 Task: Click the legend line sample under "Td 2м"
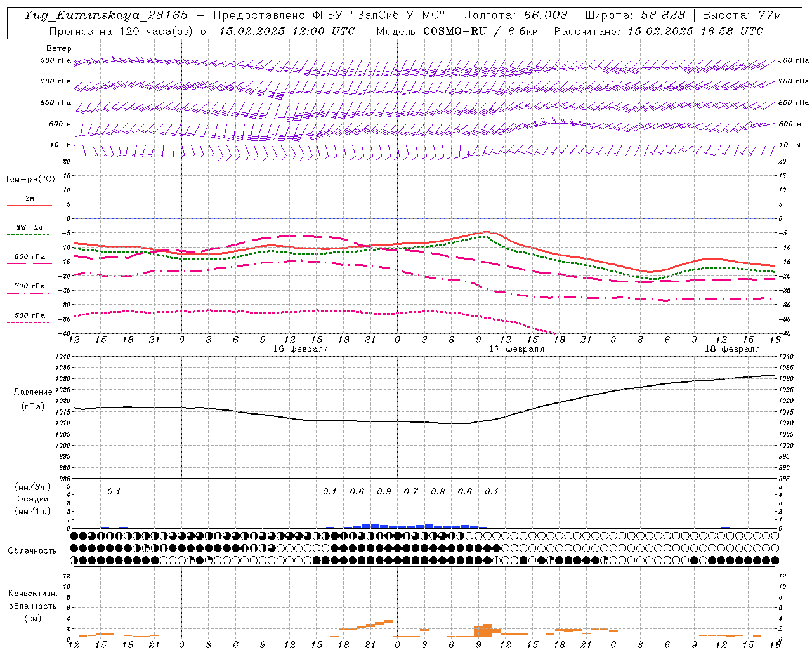point(29,235)
